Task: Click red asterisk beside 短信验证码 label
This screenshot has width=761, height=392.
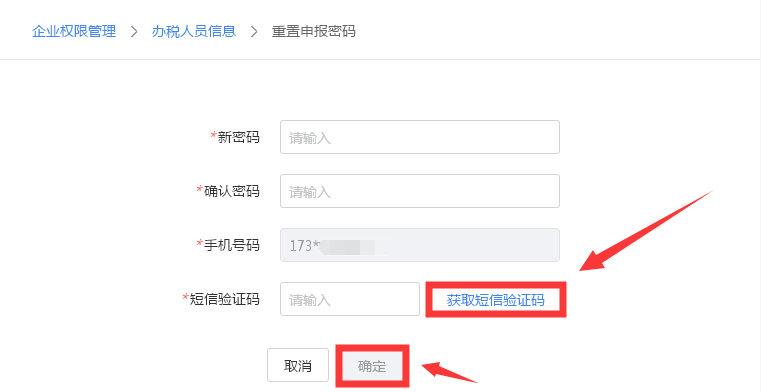Action: tap(185, 297)
